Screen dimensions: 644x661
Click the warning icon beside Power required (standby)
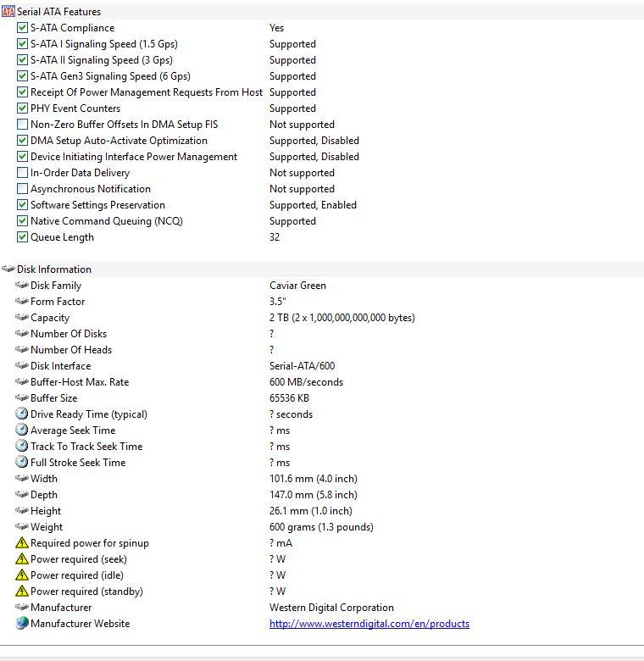point(21,591)
